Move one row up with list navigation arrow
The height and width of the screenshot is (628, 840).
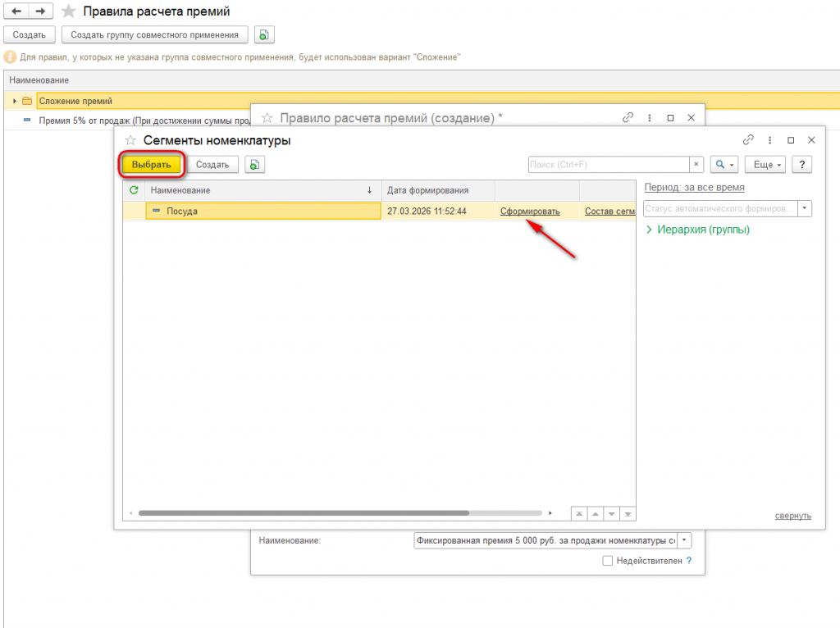596,514
